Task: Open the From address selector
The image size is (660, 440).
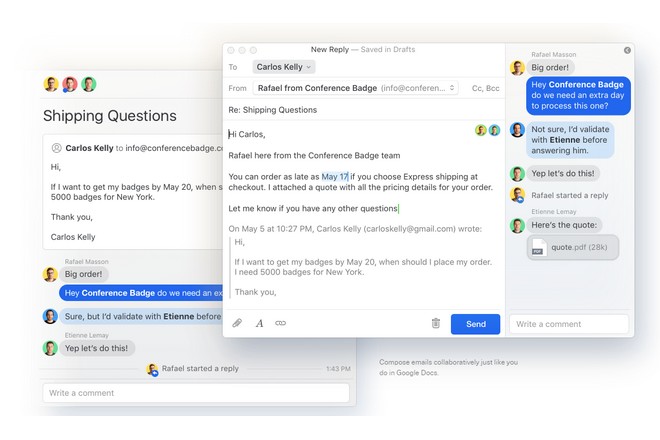Action: tap(357, 88)
